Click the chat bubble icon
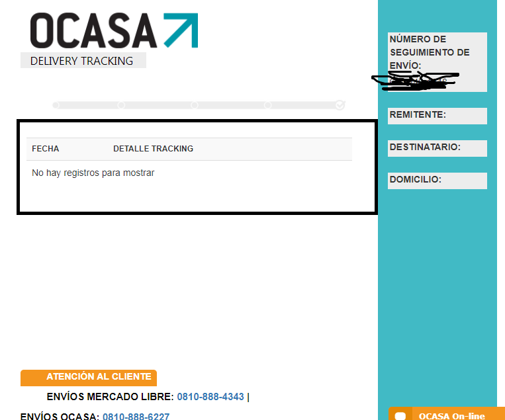The width and height of the screenshot is (505, 420). click(x=400, y=415)
